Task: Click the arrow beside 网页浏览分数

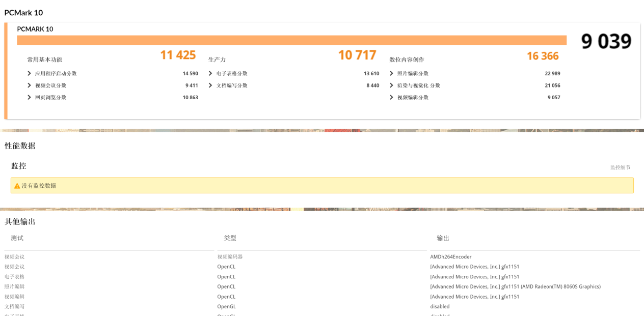Action: pos(30,97)
